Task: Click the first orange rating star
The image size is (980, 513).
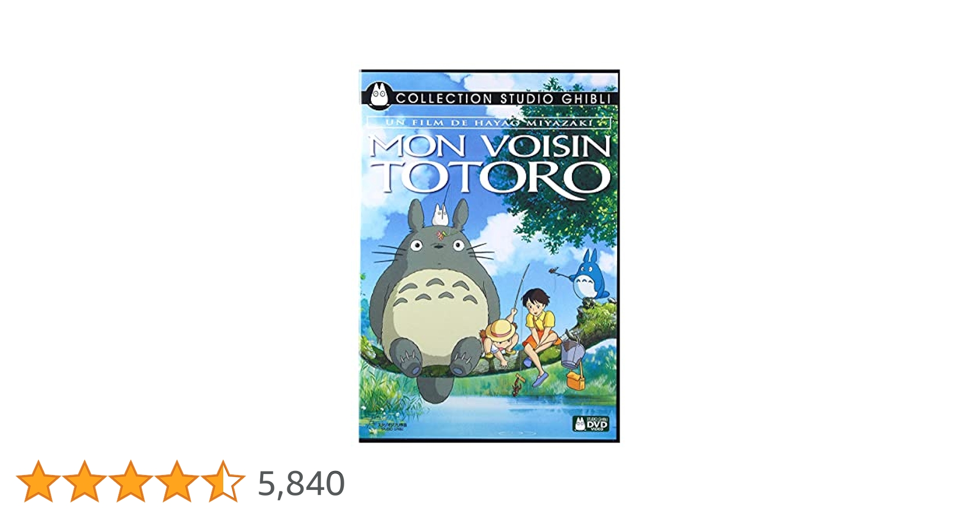Action: coord(38,481)
